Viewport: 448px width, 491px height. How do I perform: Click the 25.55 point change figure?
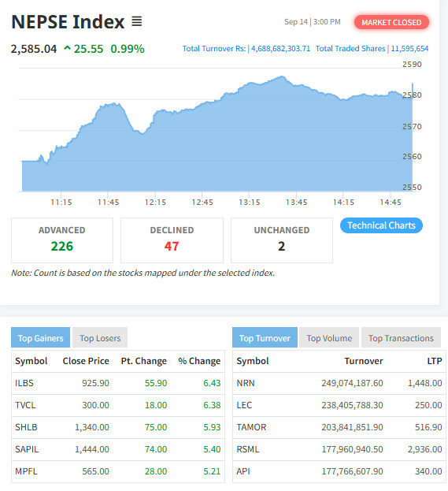click(x=88, y=49)
